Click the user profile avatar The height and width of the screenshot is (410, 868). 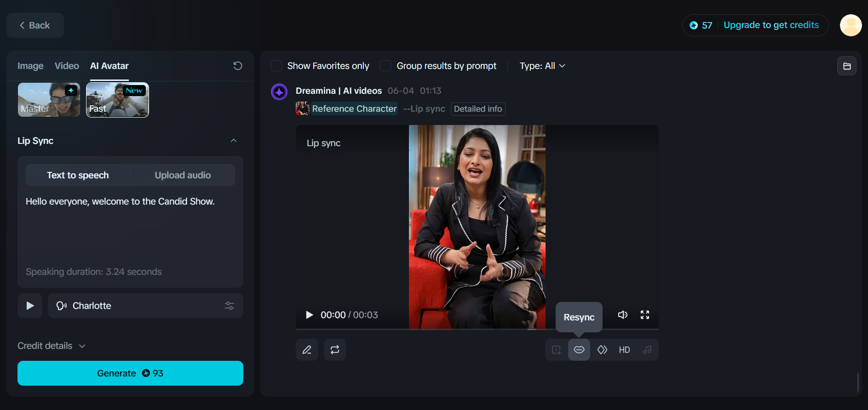[x=851, y=25]
